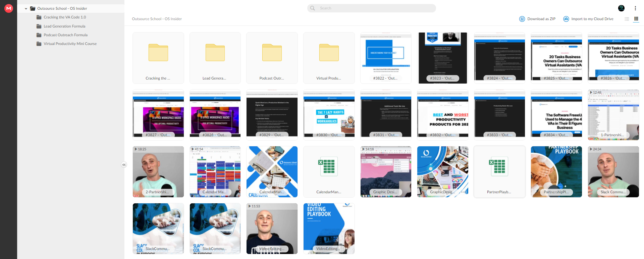Open Lead Generation Formula in sidebar
644x259 pixels.
[64, 26]
